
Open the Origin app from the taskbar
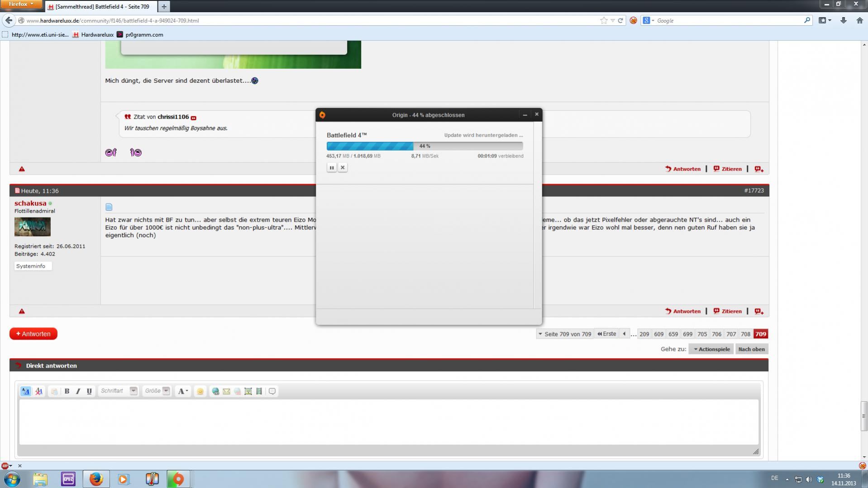click(x=178, y=479)
